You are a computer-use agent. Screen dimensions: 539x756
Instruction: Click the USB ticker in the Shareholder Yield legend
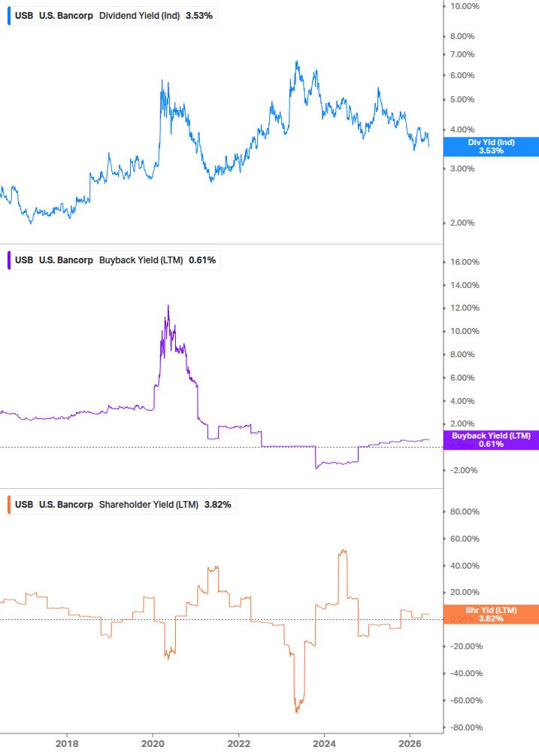point(24,504)
